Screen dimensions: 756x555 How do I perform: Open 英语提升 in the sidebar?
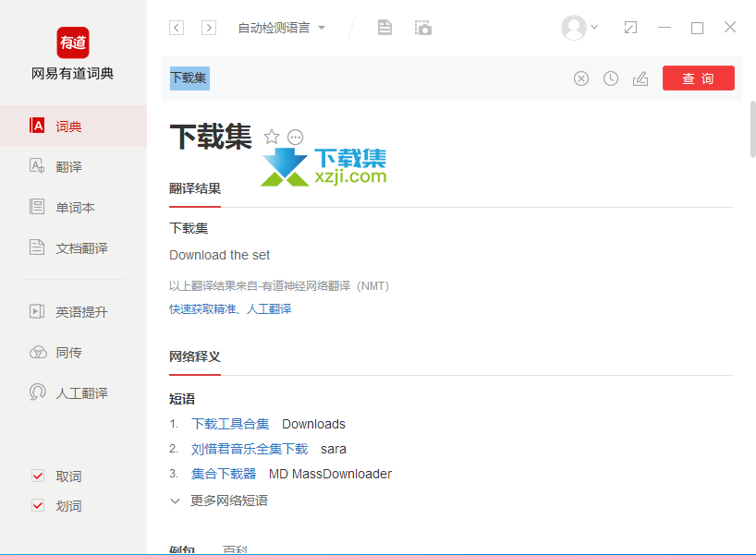pyautogui.click(x=73, y=312)
